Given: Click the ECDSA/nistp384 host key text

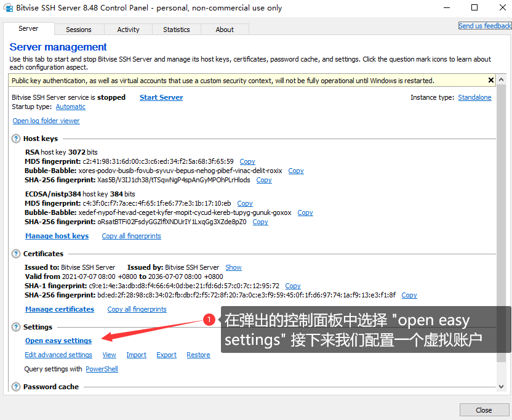Looking at the screenshot, I should point(80,194).
